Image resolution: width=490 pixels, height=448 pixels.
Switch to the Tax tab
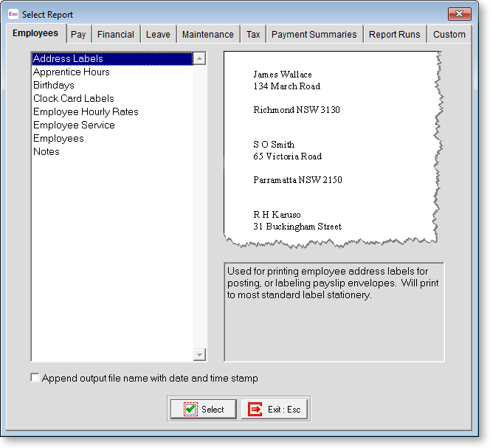[x=253, y=34]
